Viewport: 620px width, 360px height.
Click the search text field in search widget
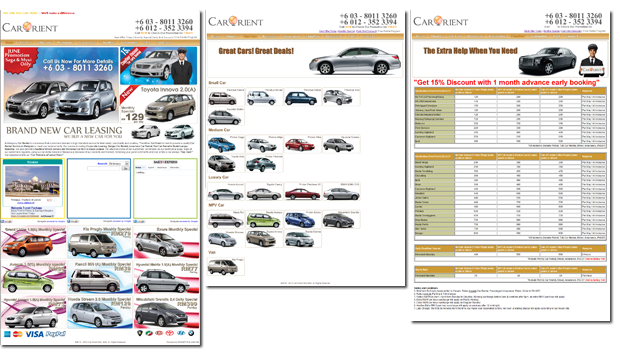pyautogui.click(x=104, y=168)
